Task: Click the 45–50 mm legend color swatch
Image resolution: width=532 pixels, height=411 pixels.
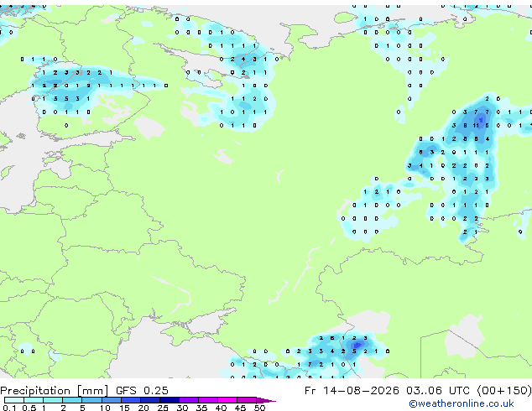Action: click(x=247, y=400)
